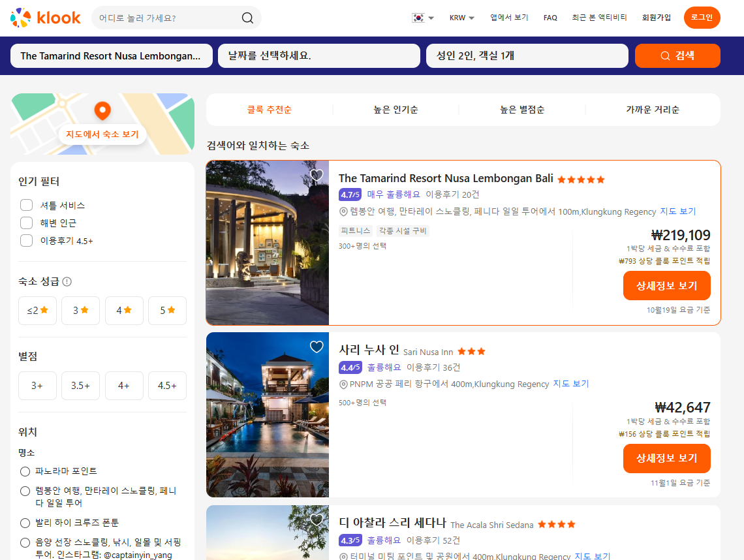Select 음양 선장 스노클링 location radio

pos(25,543)
